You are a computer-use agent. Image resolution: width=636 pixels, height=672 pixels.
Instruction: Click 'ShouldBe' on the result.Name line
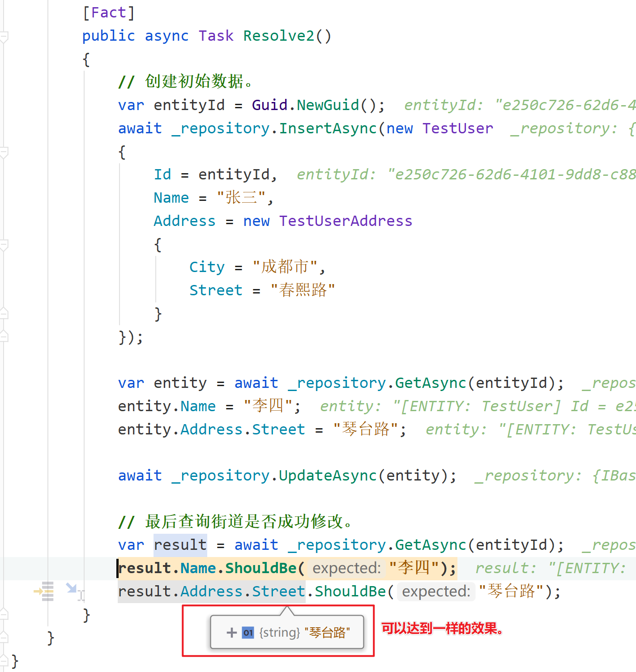click(261, 568)
